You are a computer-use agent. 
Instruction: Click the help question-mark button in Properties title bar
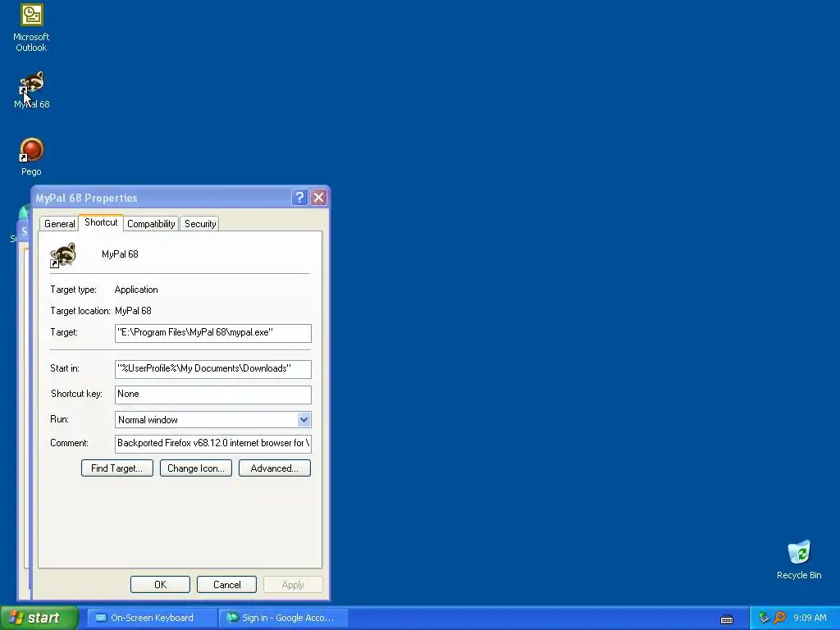pos(299,197)
